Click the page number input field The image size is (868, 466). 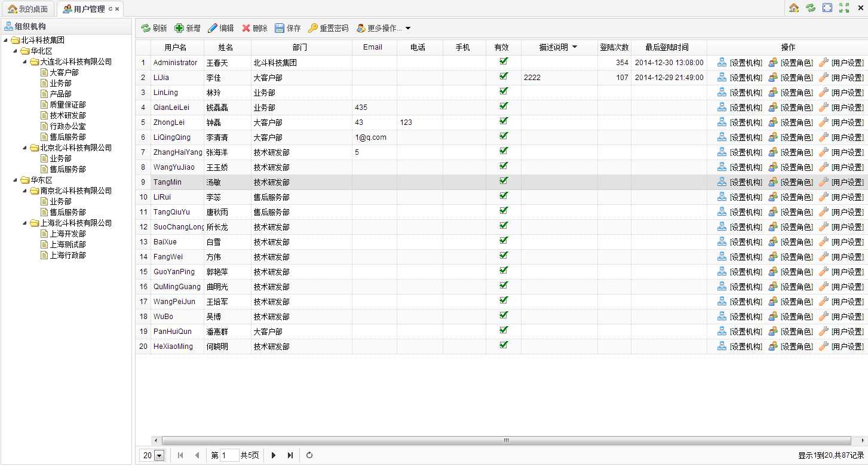[229, 455]
